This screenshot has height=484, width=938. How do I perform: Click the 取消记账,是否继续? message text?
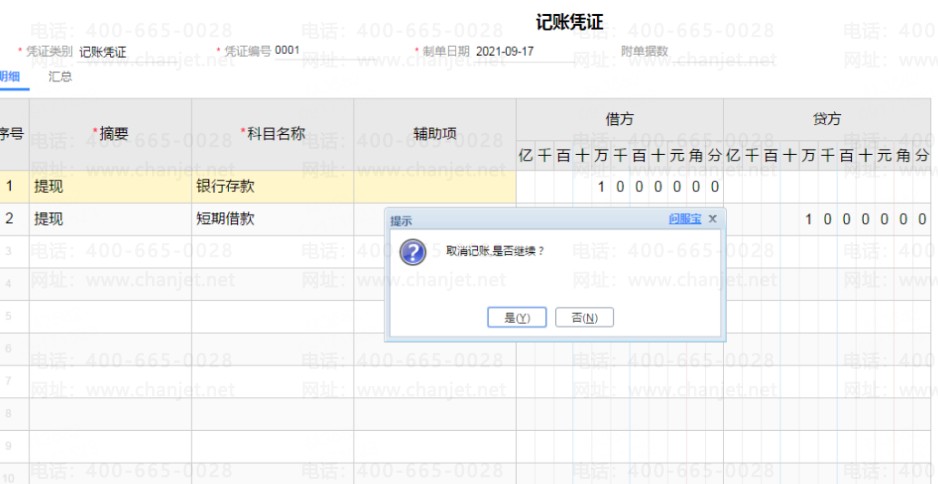(496, 251)
